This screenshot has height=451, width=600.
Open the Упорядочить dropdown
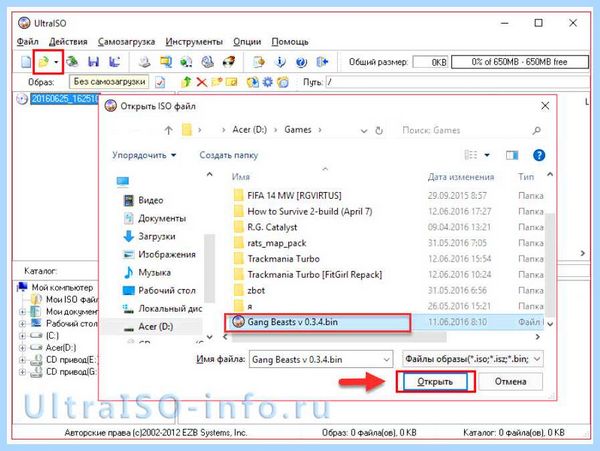(x=144, y=155)
